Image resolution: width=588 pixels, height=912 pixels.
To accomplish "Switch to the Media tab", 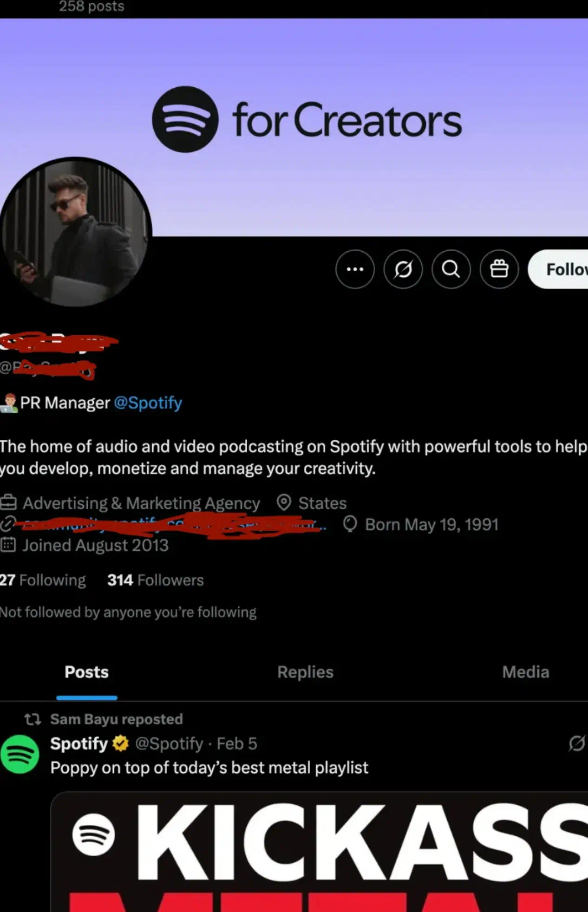I will [525, 672].
